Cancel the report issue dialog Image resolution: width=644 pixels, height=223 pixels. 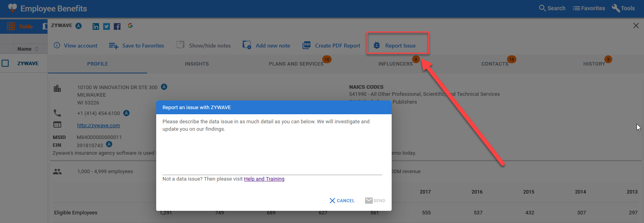coord(342,201)
